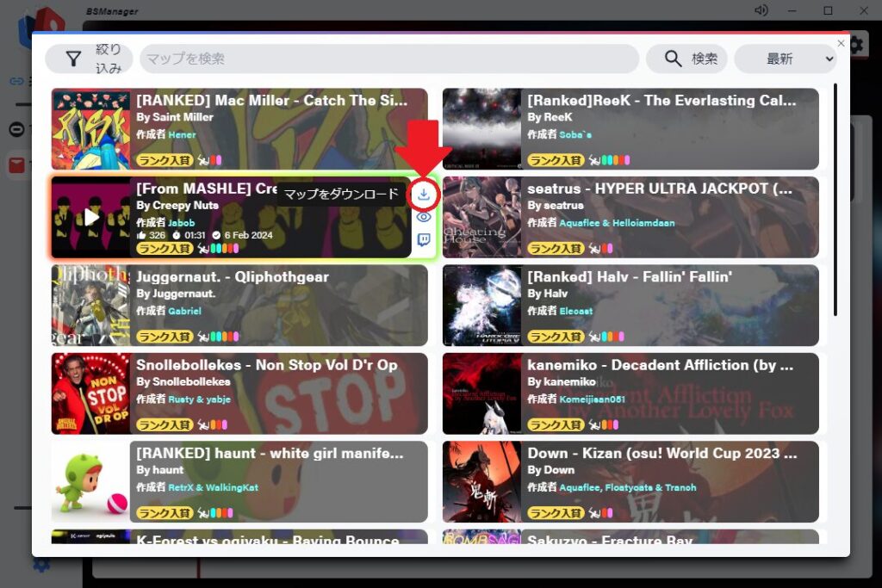This screenshot has height=588, width=882.
Task: Select the Mac Miller map cover thumbnail
Action: [x=90, y=129]
